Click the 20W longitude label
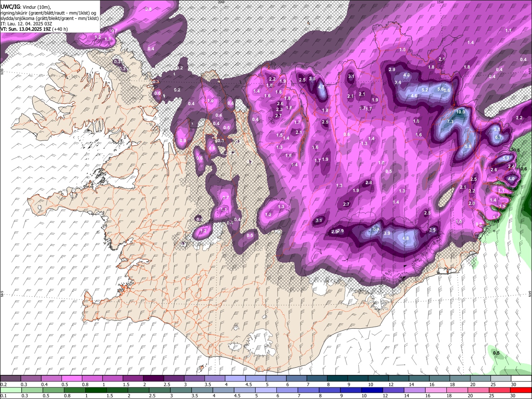532x399 pixels. pos(220,2)
